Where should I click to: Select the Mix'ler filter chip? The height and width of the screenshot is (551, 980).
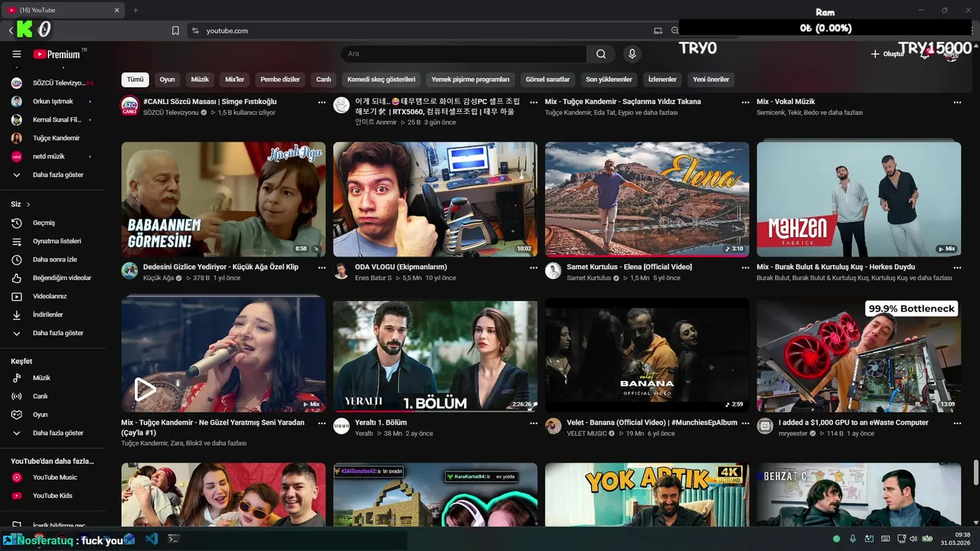click(234, 80)
